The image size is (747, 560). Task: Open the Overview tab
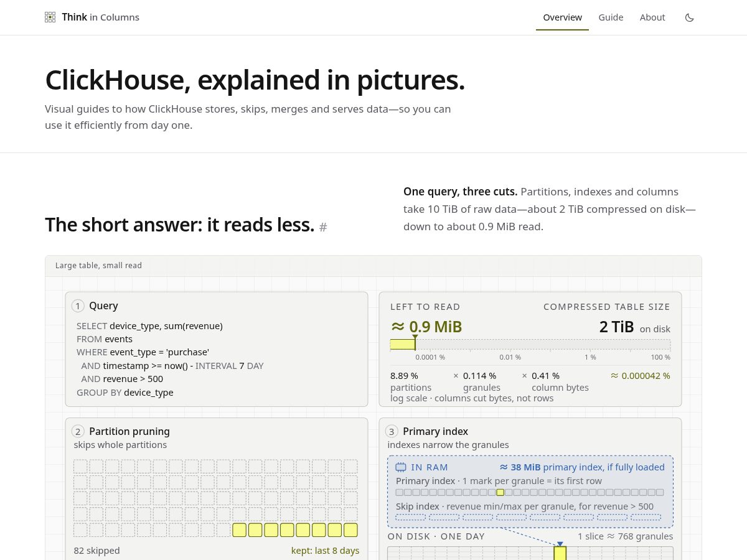tap(562, 17)
